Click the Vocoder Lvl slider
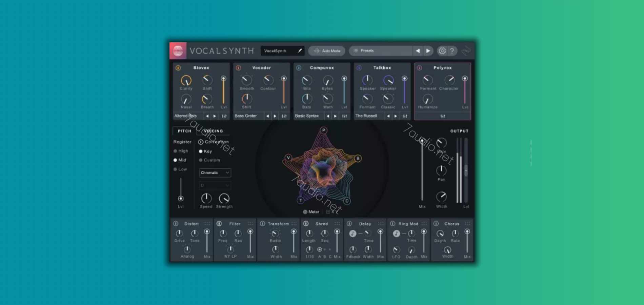The height and width of the screenshot is (305, 644). (284, 90)
